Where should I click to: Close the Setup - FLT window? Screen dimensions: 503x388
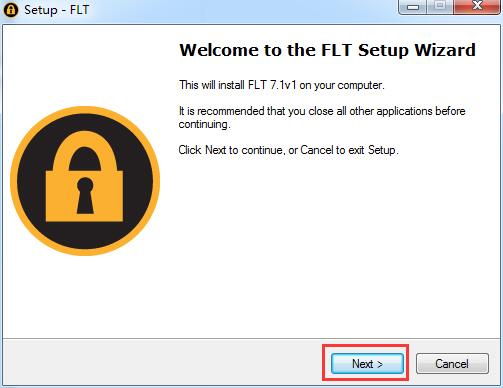(x=477, y=7)
